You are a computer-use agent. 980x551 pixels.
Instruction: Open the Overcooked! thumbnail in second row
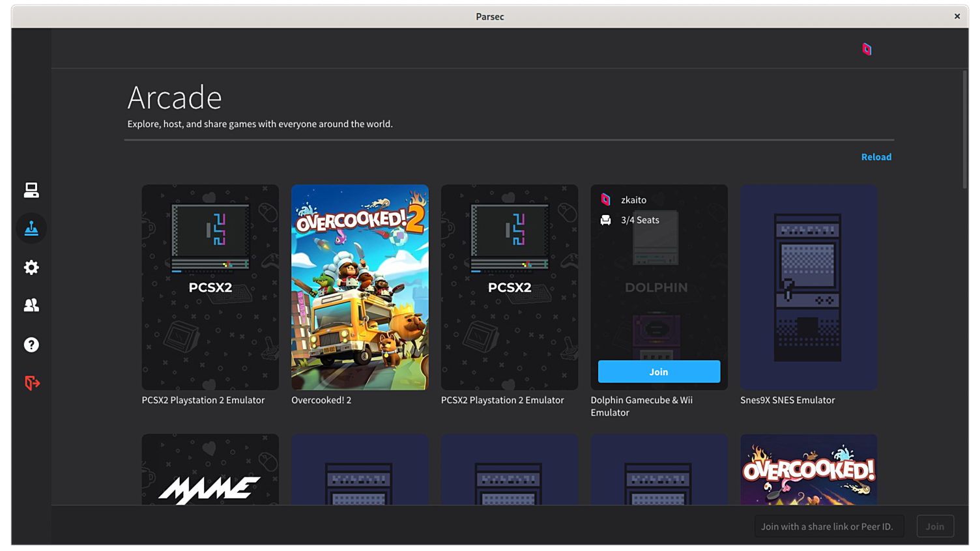[808, 470]
